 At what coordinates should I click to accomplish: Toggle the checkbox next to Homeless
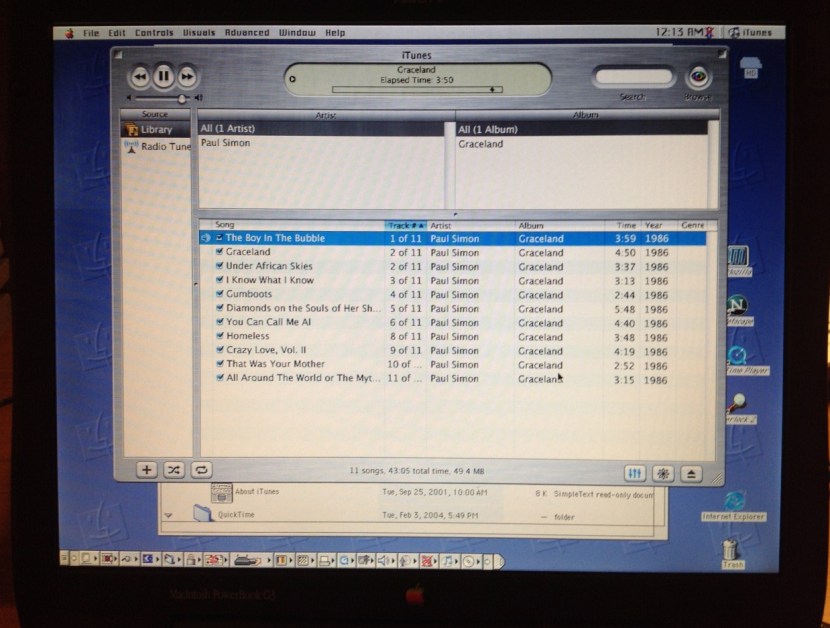click(x=220, y=336)
